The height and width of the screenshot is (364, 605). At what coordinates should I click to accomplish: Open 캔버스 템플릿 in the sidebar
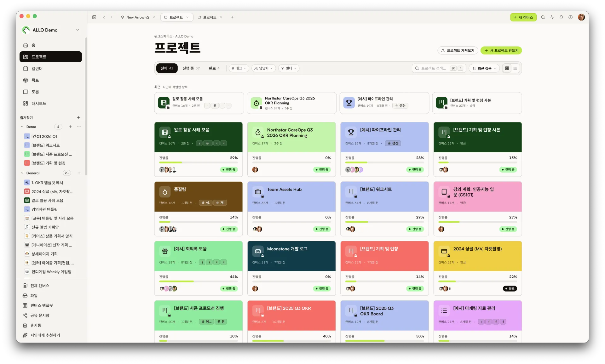tap(50, 305)
